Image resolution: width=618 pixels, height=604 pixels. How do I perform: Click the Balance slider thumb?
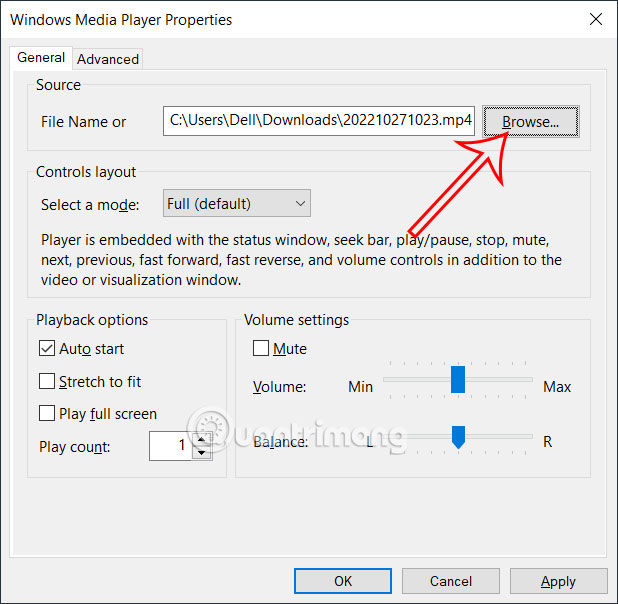tap(458, 437)
